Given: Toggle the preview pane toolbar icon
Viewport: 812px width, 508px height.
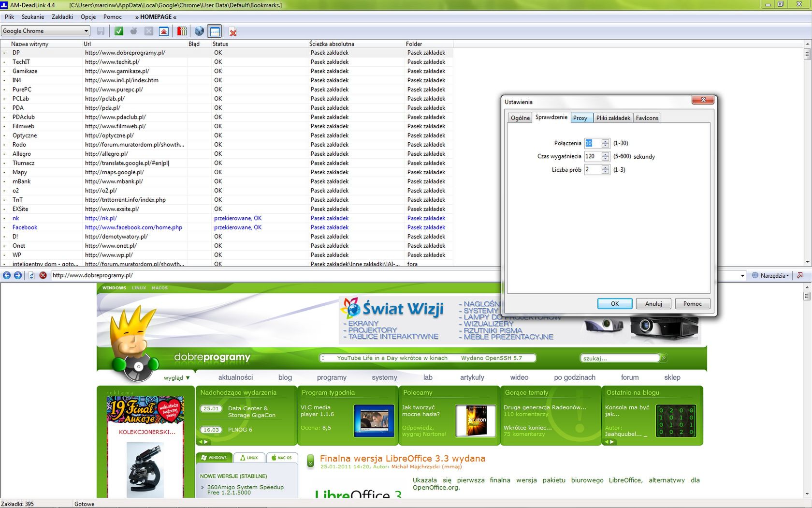Looking at the screenshot, I should [215, 31].
